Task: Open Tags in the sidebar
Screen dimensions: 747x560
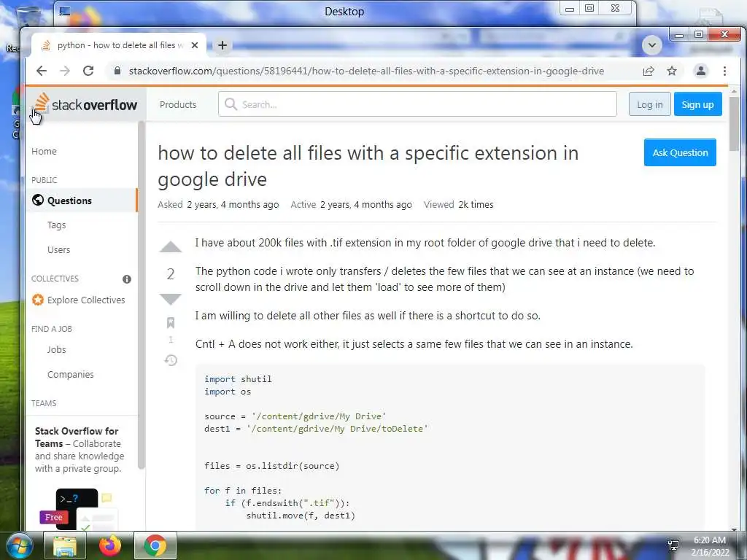Action: pos(57,225)
